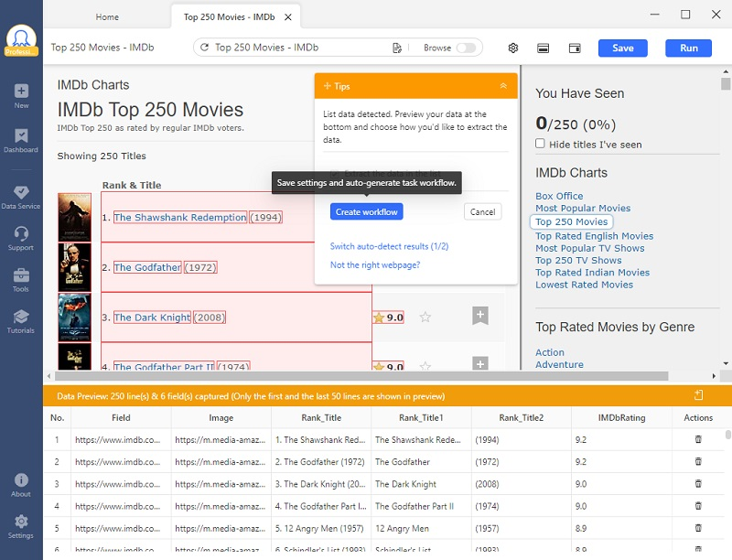Click The Dark Knight poster thumbnail
Screen dimensions: 732x560
tap(75, 317)
